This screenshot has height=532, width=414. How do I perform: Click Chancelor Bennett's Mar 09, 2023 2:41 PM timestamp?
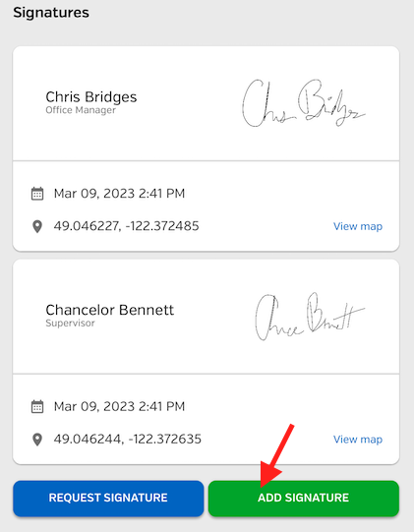point(119,406)
